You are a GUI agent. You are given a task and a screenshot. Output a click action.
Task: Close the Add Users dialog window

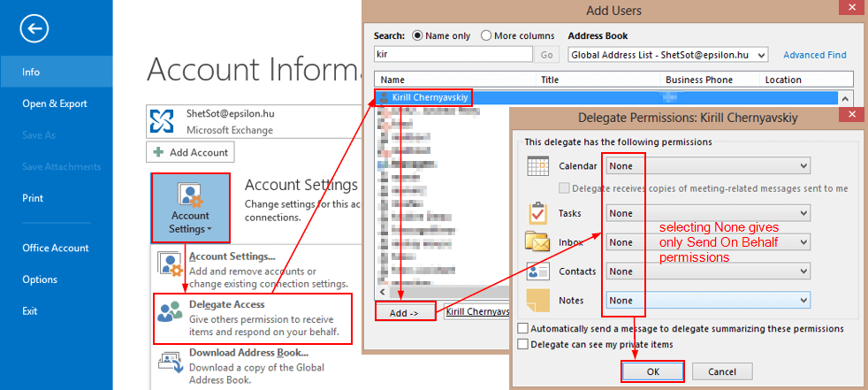(x=849, y=8)
